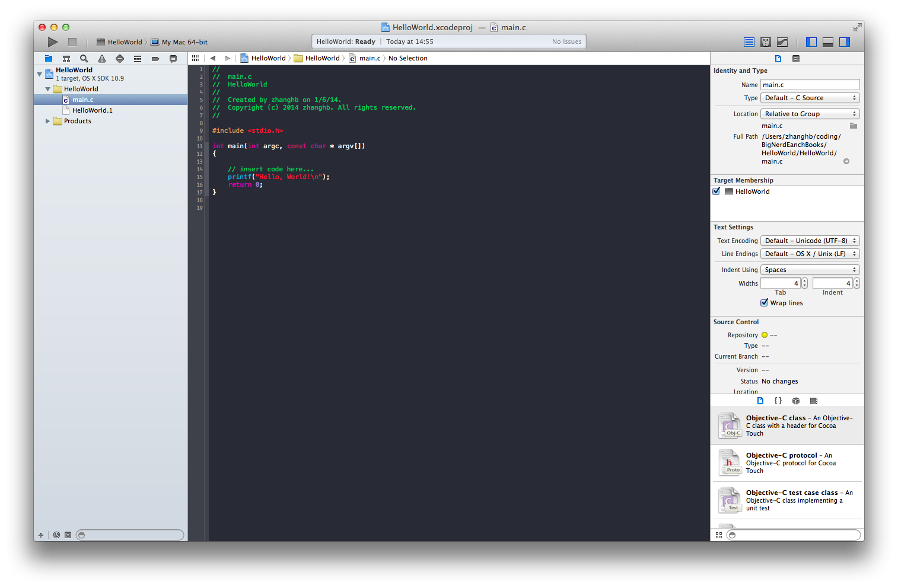Open the Location Relative to Group dropdown
The height and width of the screenshot is (588, 898).
point(810,114)
